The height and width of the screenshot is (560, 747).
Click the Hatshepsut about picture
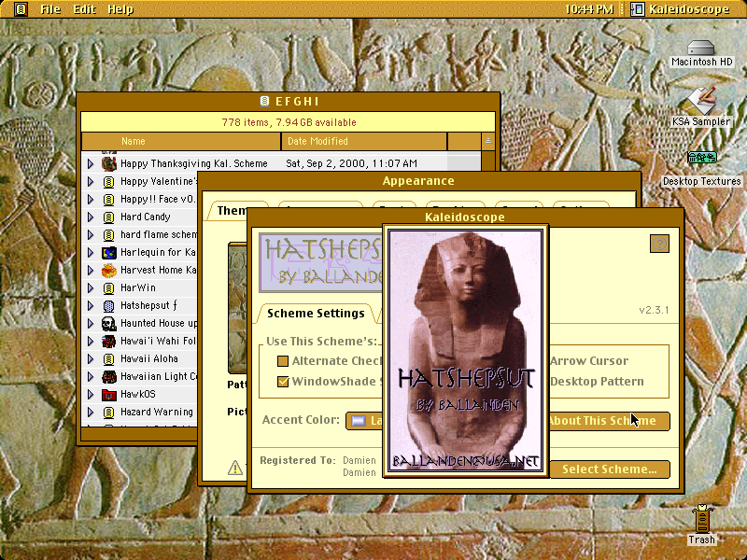[x=465, y=351]
